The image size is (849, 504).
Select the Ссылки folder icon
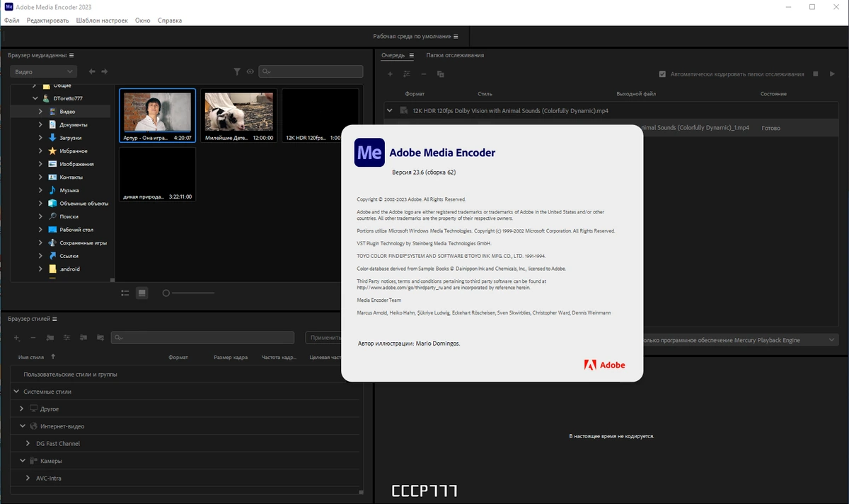click(x=52, y=256)
